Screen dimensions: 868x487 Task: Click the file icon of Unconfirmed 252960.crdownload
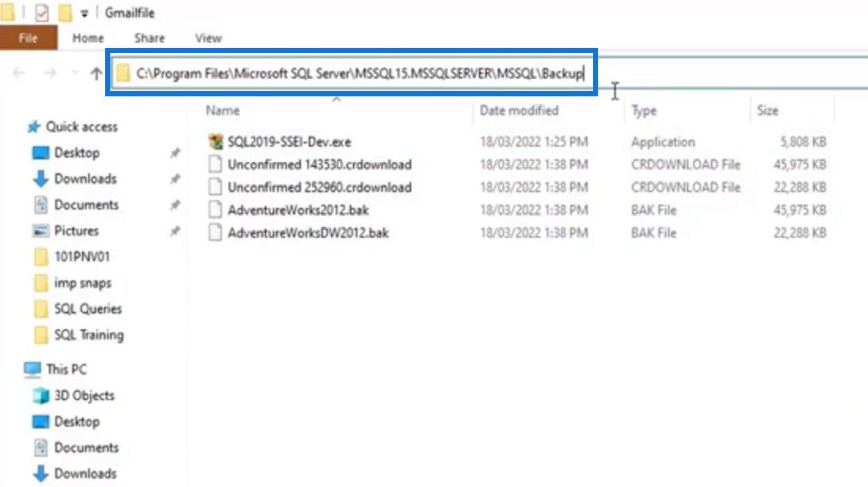[x=214, y=187]
